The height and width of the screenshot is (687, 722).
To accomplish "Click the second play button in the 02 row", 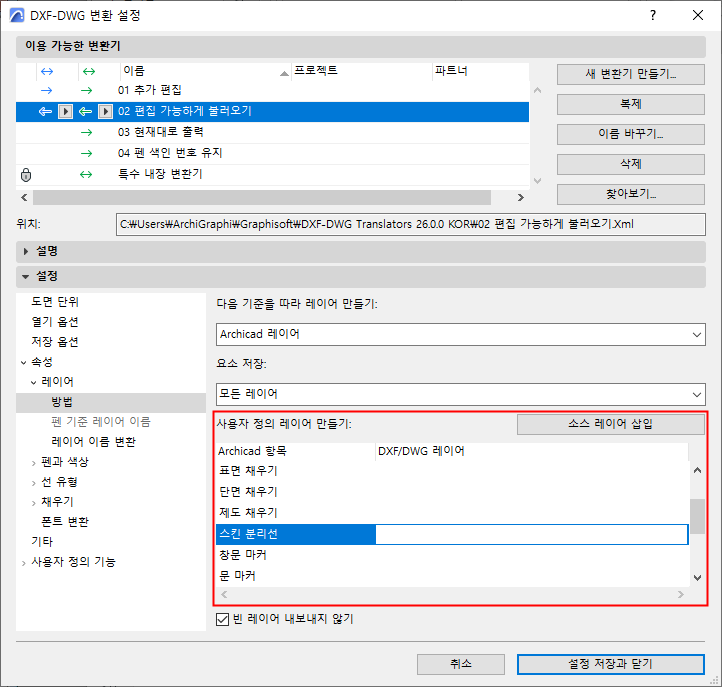I will tap(105, 111).
